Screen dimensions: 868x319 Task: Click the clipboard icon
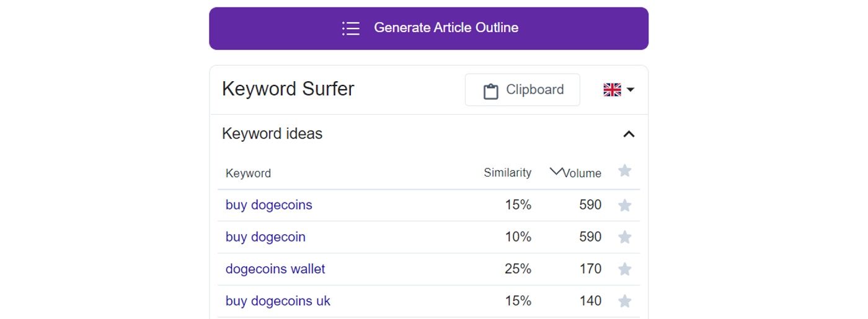click(x=491, y=91)
